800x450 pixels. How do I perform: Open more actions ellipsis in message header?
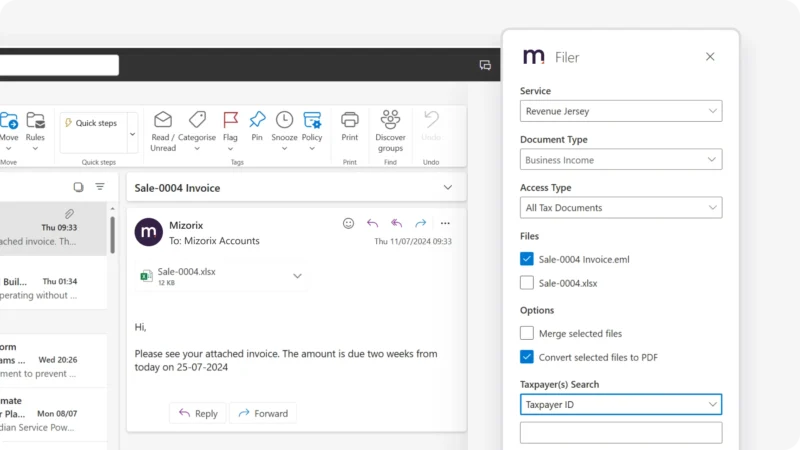coord(445,223)
